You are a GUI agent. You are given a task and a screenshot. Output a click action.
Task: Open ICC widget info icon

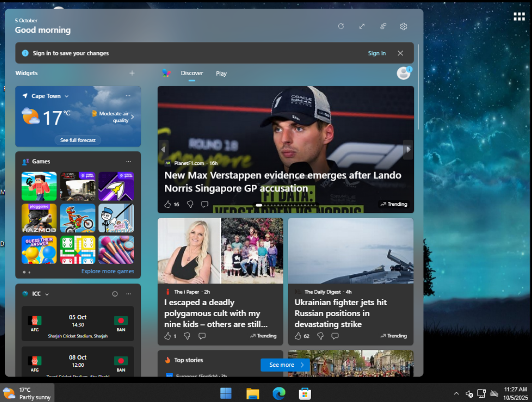115,294
